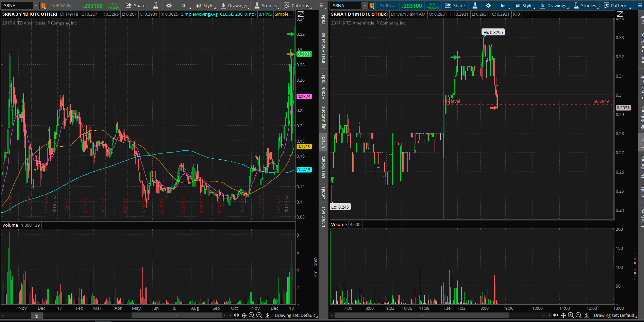This screenshot has width=644, height=322.
Task: Share the right SRNA chart
Action: 455,5
